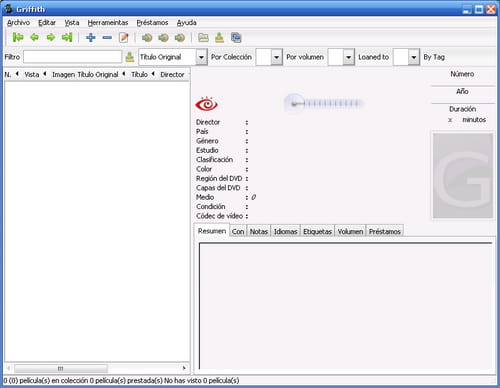Sort by the N. column header
This screenshot has height=388, width=500.
(8, 75)
